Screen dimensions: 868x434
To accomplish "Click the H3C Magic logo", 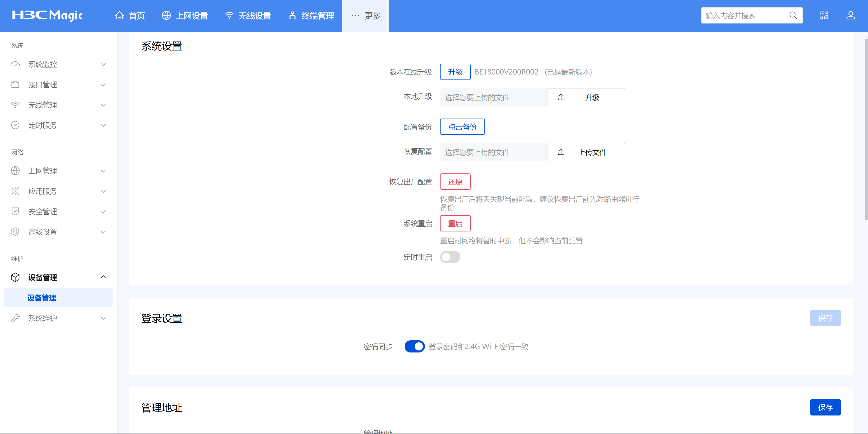I will pyautogui.click(x=47, y=16).
